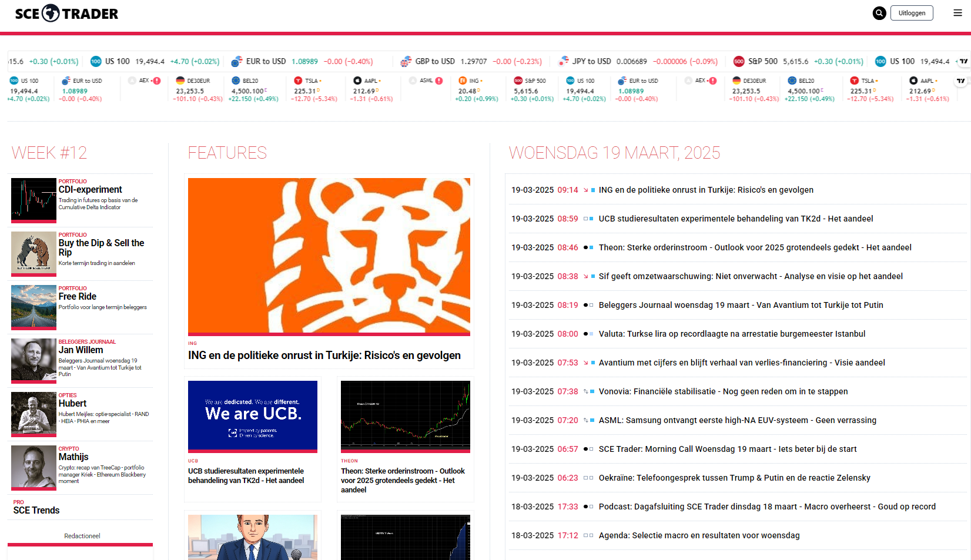The image size is (971, 560).
Task: Click Hubert's portrait photo
Action: tap(34, 414)
